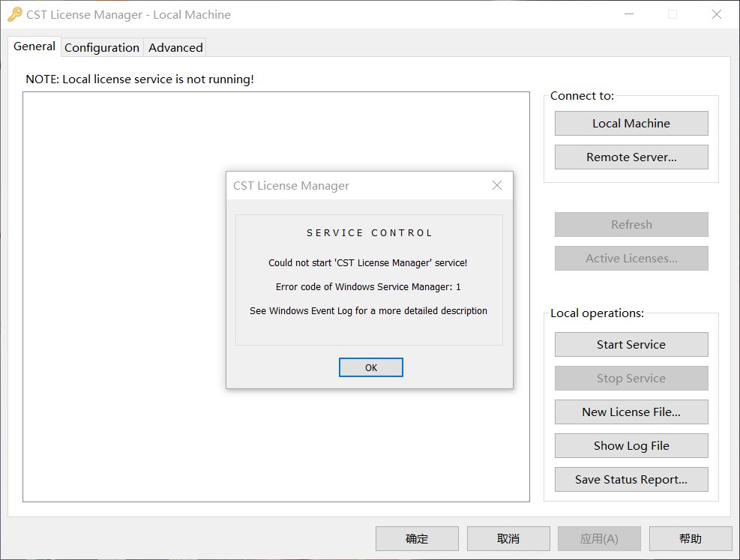This screenshot has width=740, height=560.
Task: Maximize the CST License Manager window
Action: (x=673, y=14)
